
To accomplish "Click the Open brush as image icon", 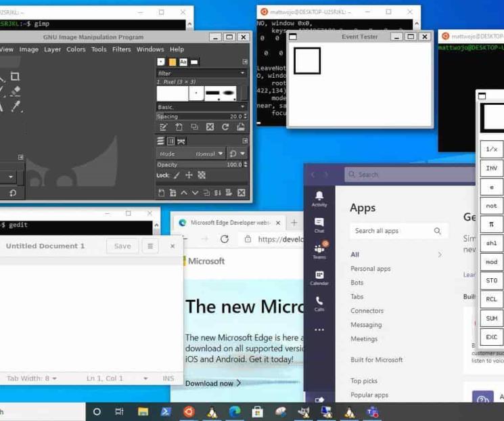I will point(241,127).
